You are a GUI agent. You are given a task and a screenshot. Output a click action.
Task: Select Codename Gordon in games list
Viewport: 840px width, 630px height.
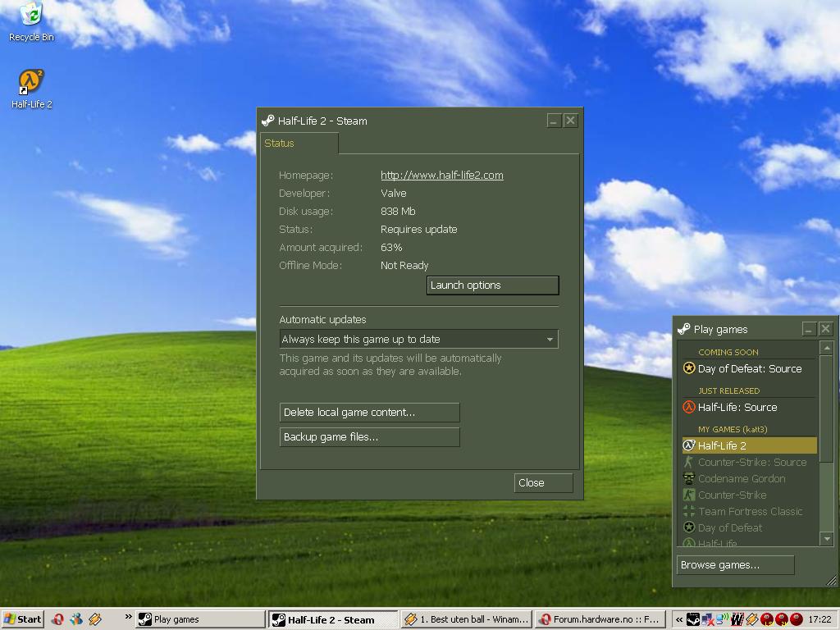coord(750,478)
